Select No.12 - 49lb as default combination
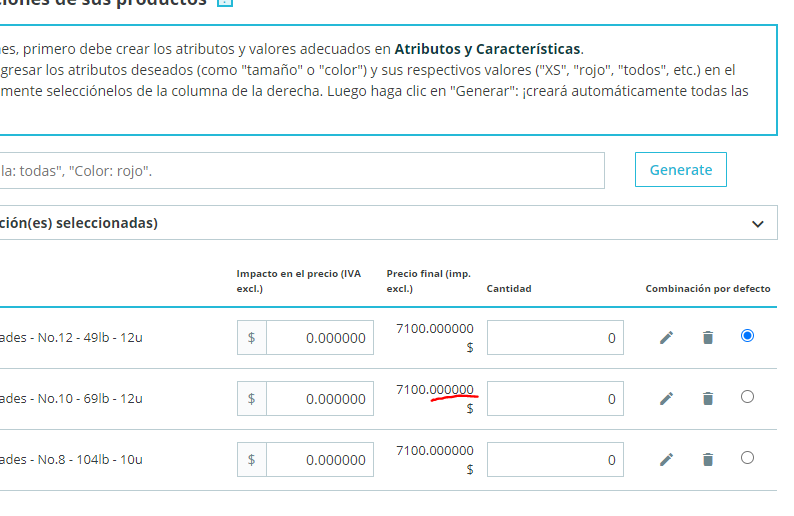This screenshot has width=794, height=516. click(x=747, y=336)
